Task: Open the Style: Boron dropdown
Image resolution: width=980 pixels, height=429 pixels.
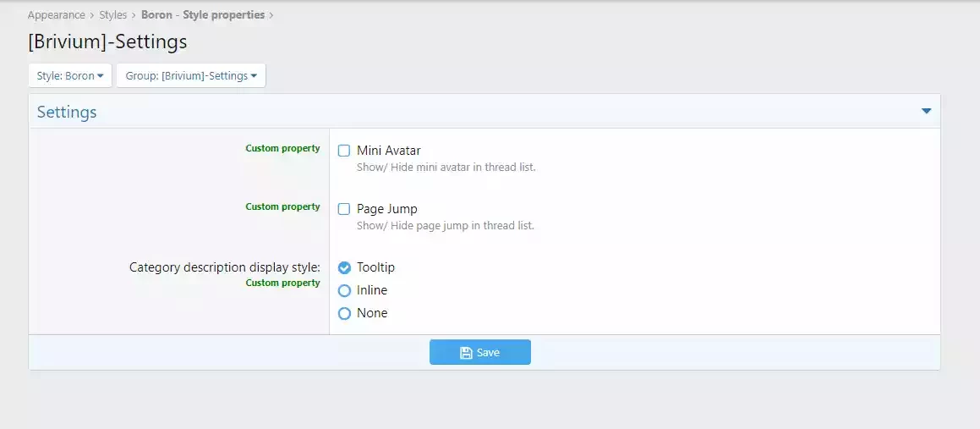Action: pyautogui.click(x=70, y=75)
